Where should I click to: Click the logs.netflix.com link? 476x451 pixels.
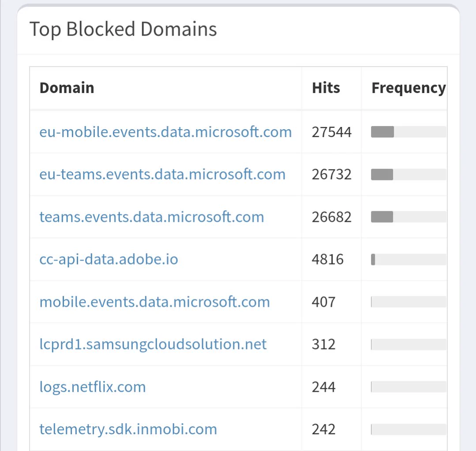click(93, 387)
